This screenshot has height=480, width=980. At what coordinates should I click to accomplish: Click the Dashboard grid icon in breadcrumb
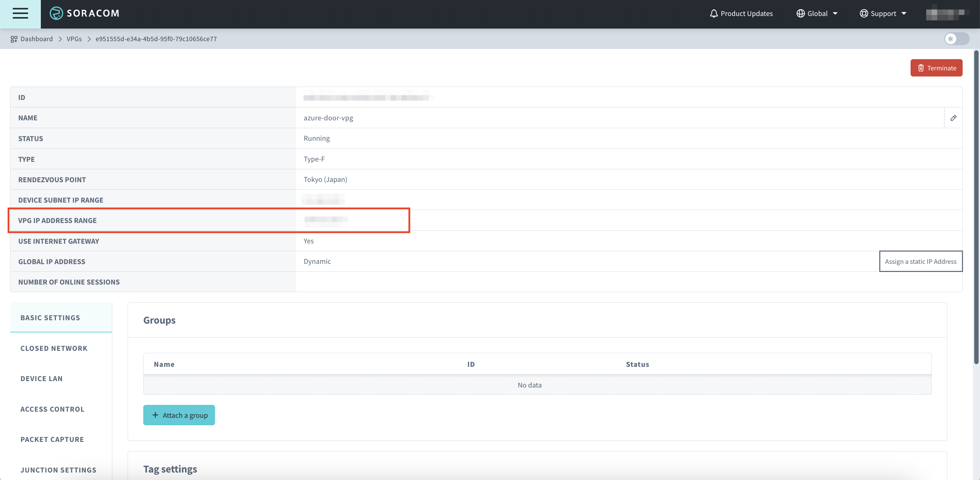pyautogui.click(x=14, y=39)
